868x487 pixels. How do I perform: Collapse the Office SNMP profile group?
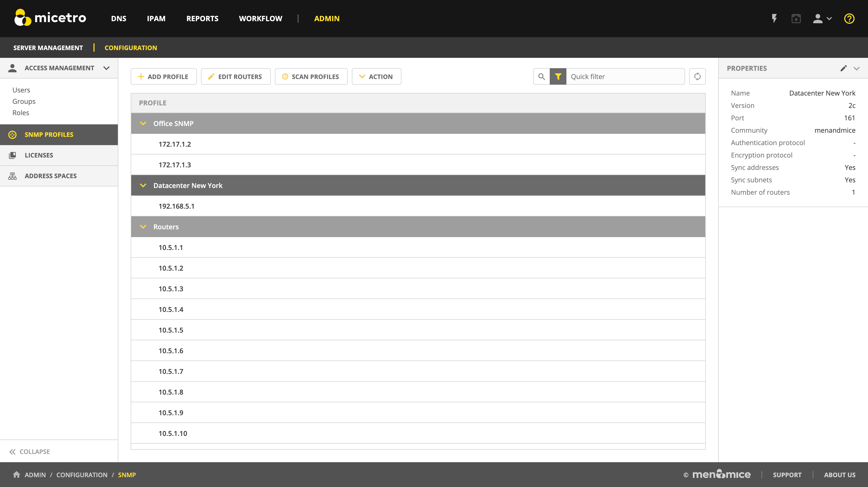pos(143,124)
